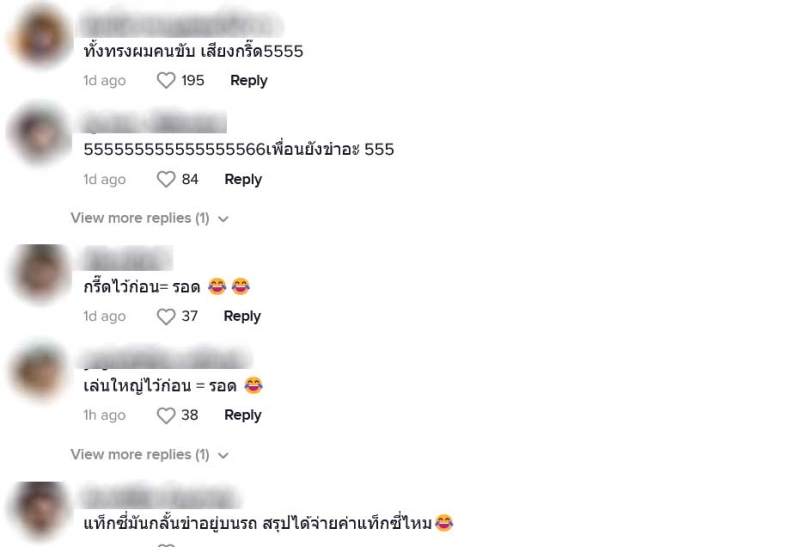Like the comment with 37 likes
This screenshot has width=800, height=547.
(x=166, y=317)
